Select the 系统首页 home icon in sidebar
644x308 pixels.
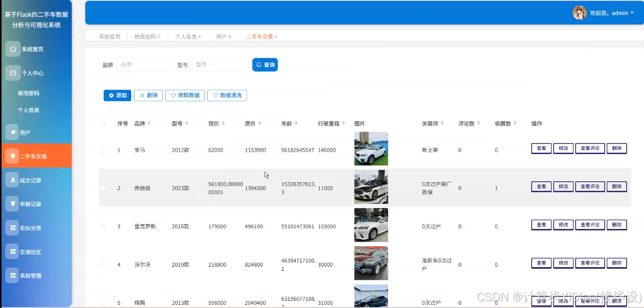click(x=13, y=49)
